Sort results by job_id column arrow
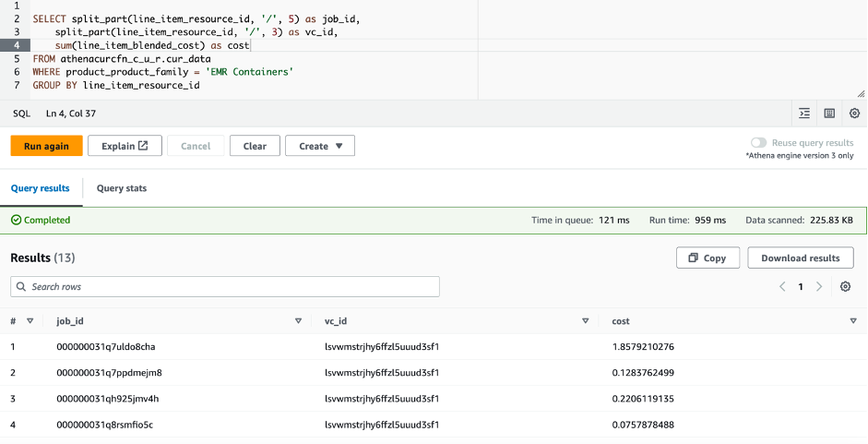 (298, 321)
